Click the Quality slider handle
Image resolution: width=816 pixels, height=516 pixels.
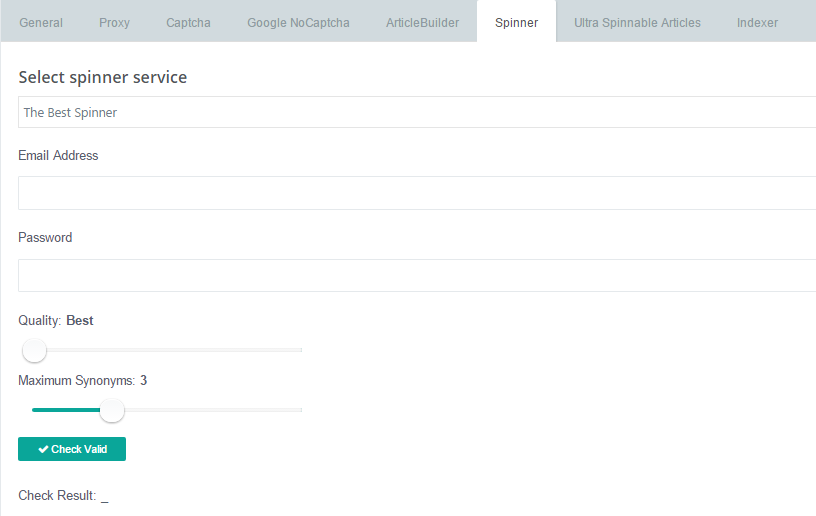[x=34, y=350]
